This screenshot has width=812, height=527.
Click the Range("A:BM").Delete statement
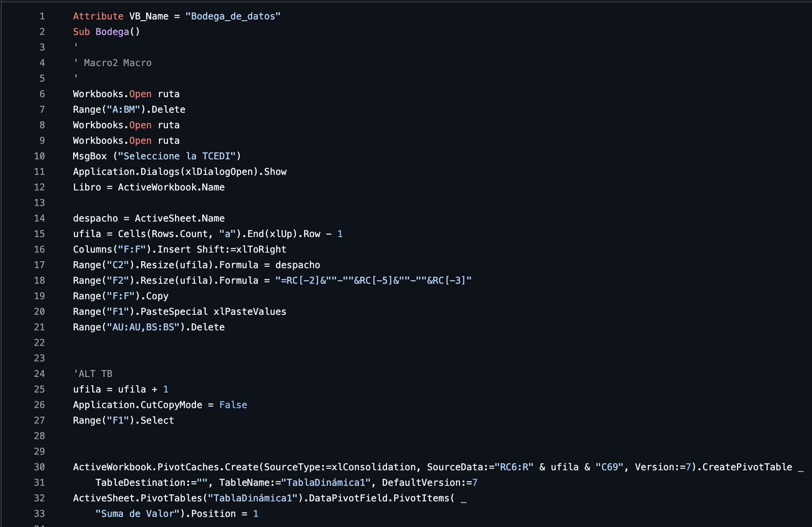pos(129,110)
